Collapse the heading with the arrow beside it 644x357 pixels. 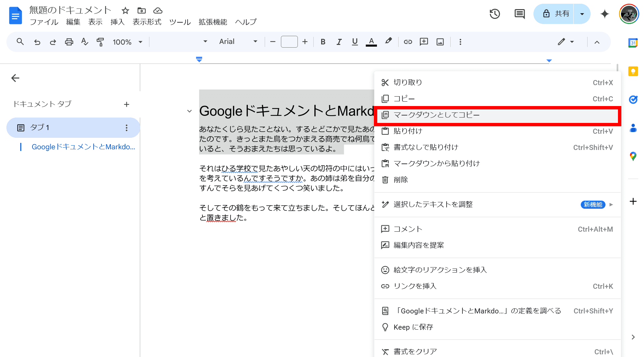point(189,111)
